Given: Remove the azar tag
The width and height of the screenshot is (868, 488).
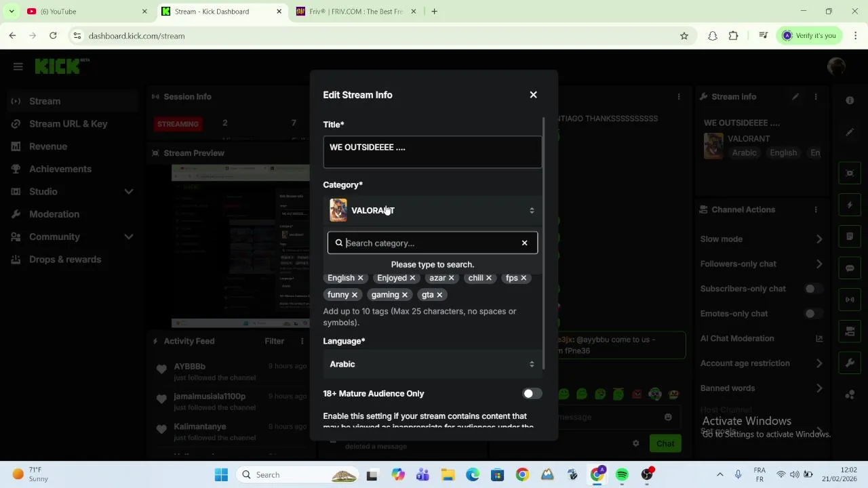Looking at the screenshot, I should click(451, 278).
